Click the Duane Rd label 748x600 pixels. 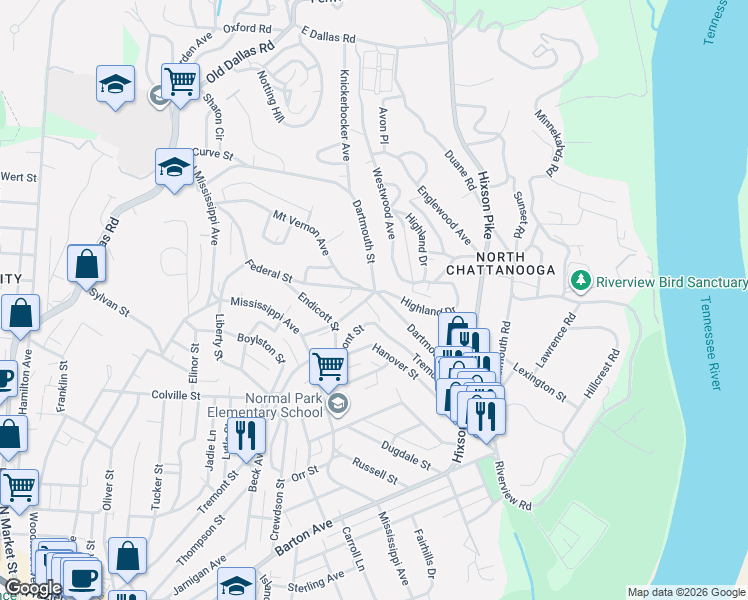pos(460,170)
